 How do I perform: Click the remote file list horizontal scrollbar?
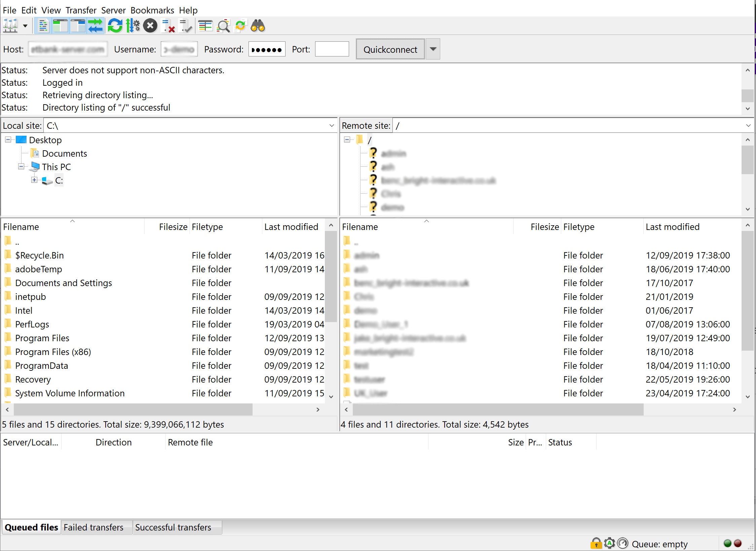[x=498, y=409]
